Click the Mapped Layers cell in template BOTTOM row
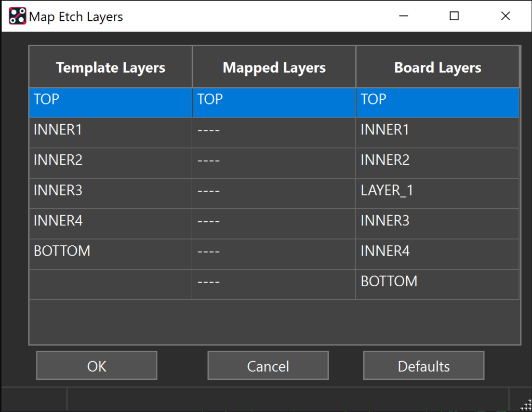This screenshot has width=532, height=412. click(x=274, y=254)
